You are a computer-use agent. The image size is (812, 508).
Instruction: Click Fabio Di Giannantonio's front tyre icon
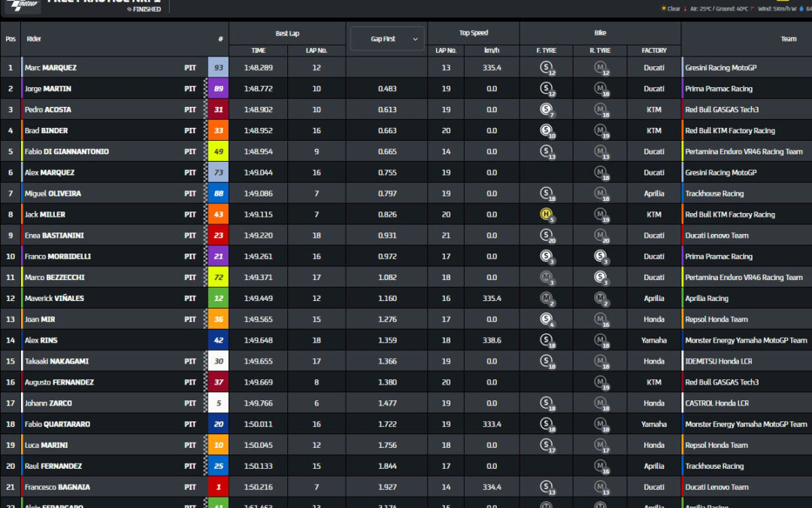547,152
